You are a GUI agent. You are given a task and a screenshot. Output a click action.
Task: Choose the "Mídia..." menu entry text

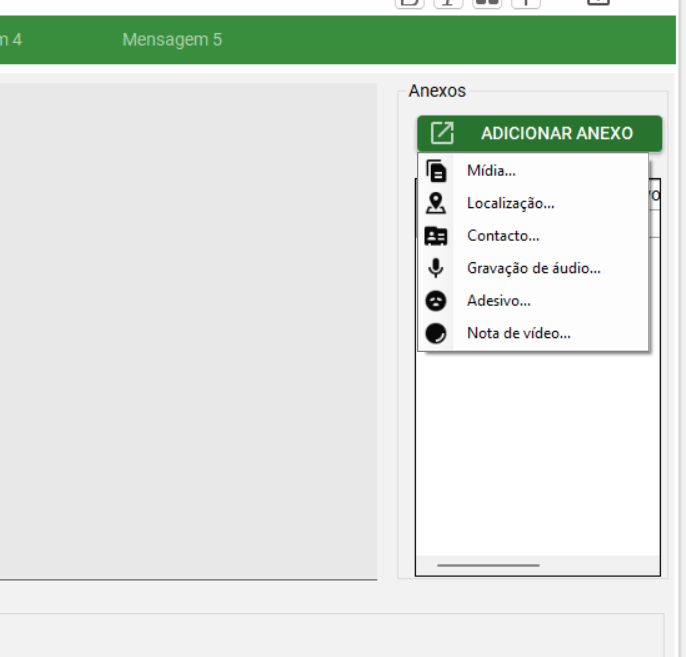[491, 171]
